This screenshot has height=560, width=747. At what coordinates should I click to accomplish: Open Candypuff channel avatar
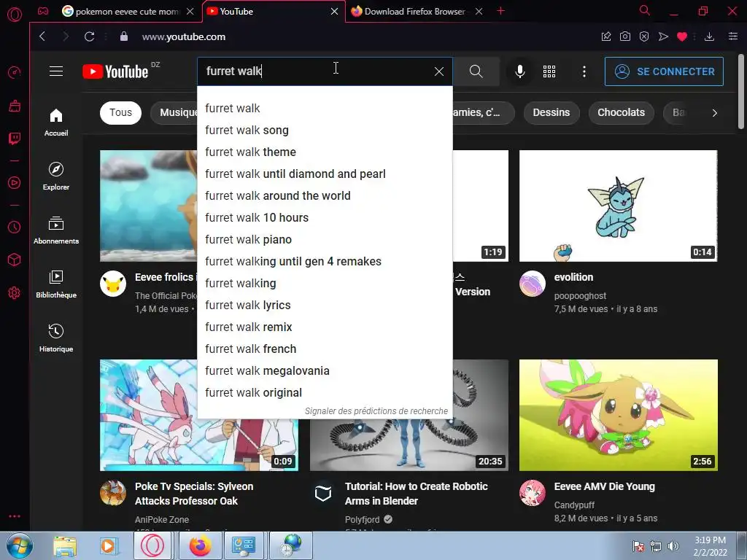(x=532, y=493)
